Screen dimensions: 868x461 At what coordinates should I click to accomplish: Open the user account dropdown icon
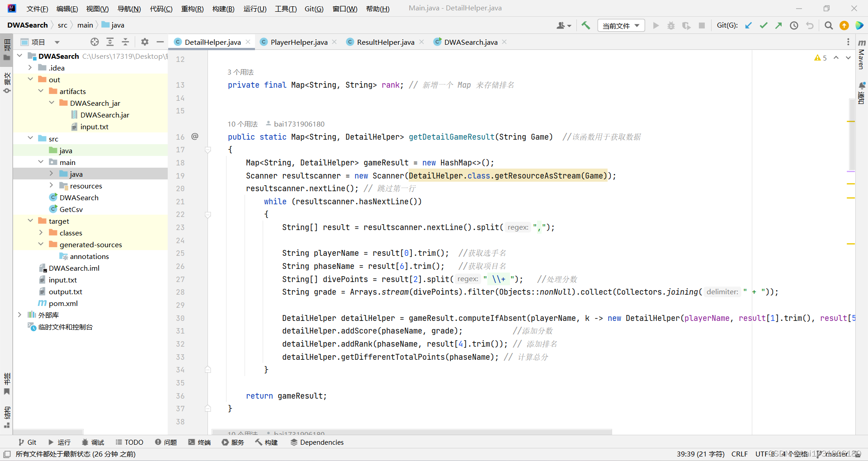point(563,26)
